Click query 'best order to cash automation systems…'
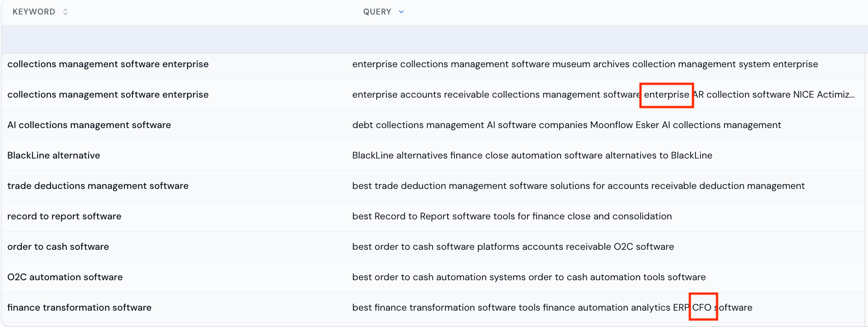 (x=529, y=277)
